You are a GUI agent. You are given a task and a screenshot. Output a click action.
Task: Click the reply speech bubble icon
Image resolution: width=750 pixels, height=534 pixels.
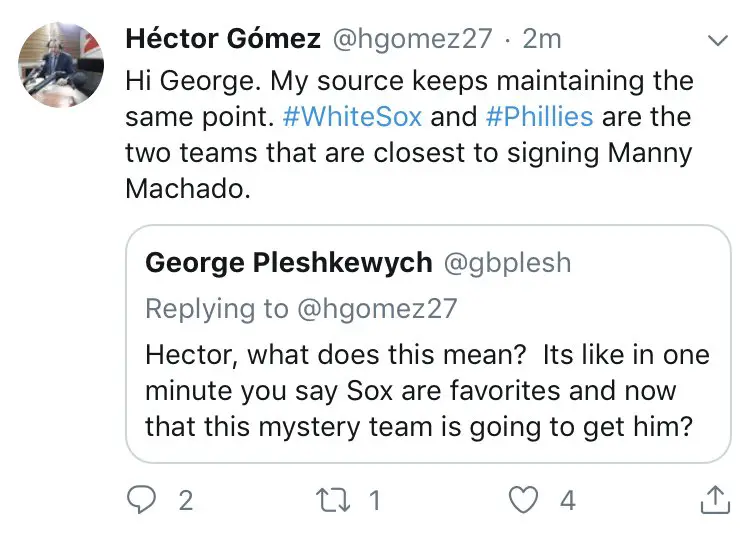click(143, 499)
